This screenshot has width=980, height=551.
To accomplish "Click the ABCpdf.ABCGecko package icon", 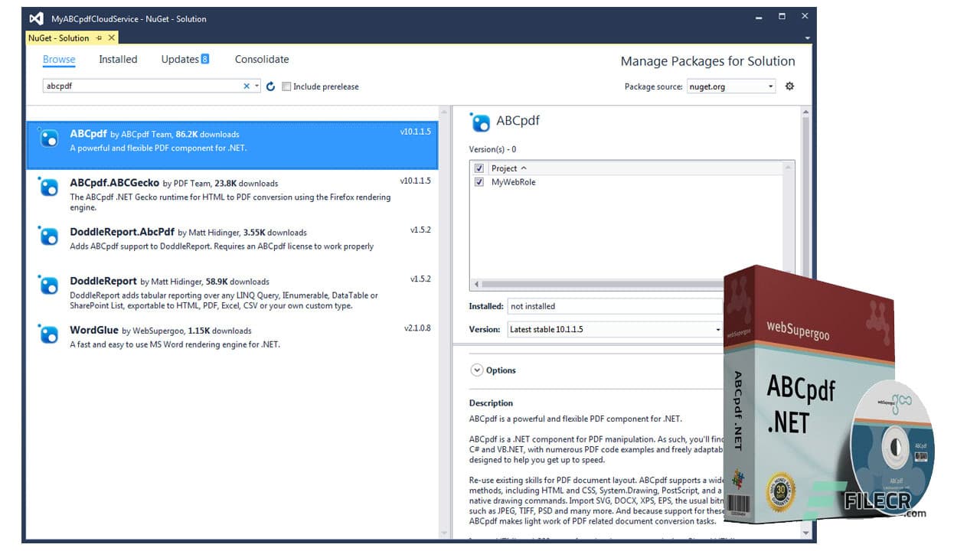I will [x=48, y=187].
